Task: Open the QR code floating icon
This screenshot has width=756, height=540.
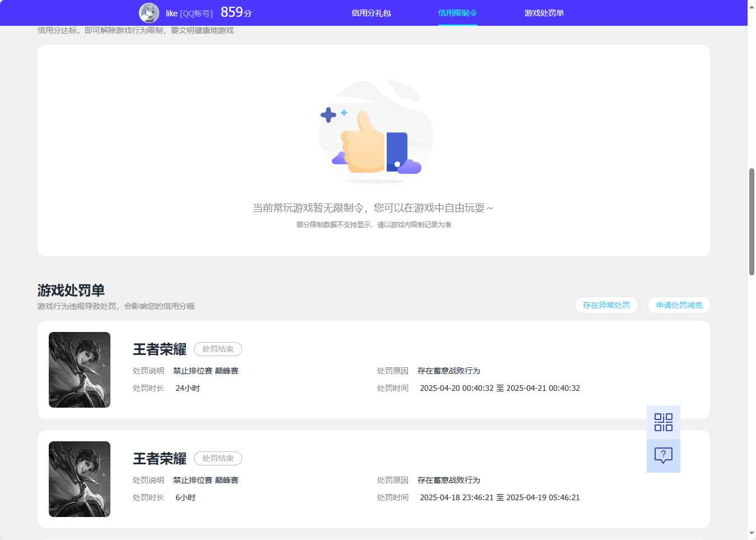Action: pos(664,422)
